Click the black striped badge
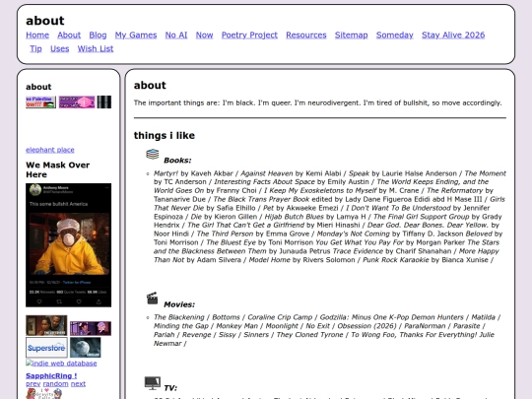This screenshot has height=399, width=532. (x=104, y=102)
